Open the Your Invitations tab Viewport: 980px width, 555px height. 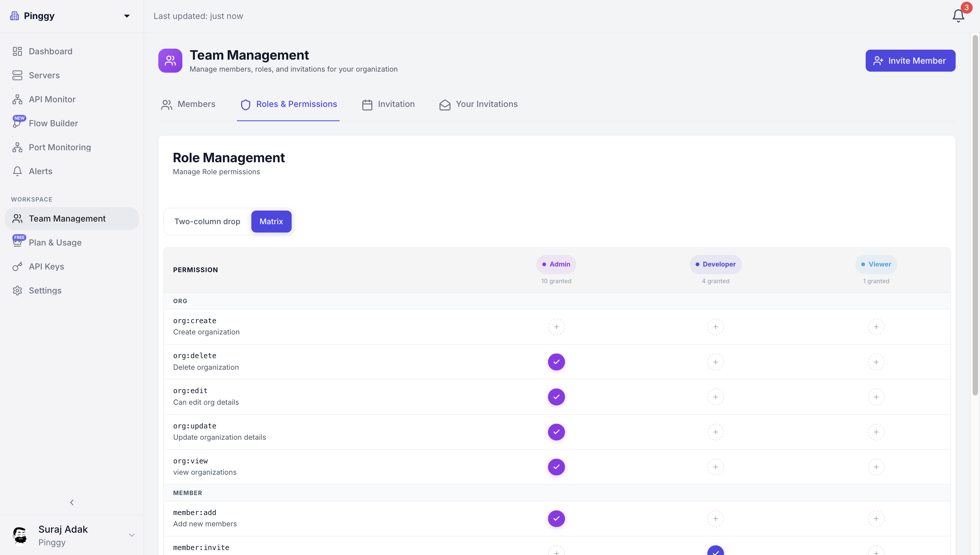pos(478,105)
